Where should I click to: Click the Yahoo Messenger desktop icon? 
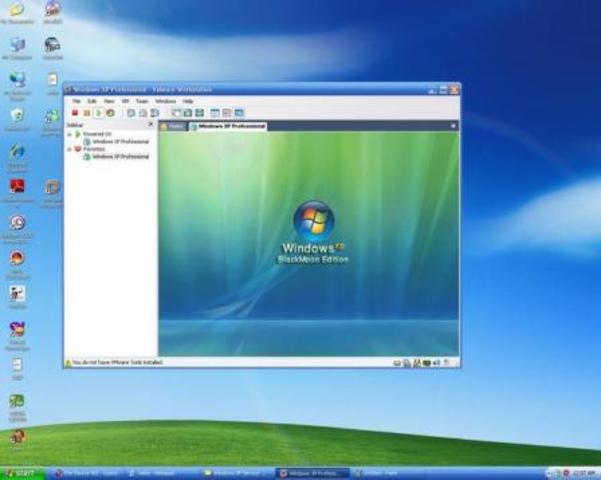pos(17,335)
